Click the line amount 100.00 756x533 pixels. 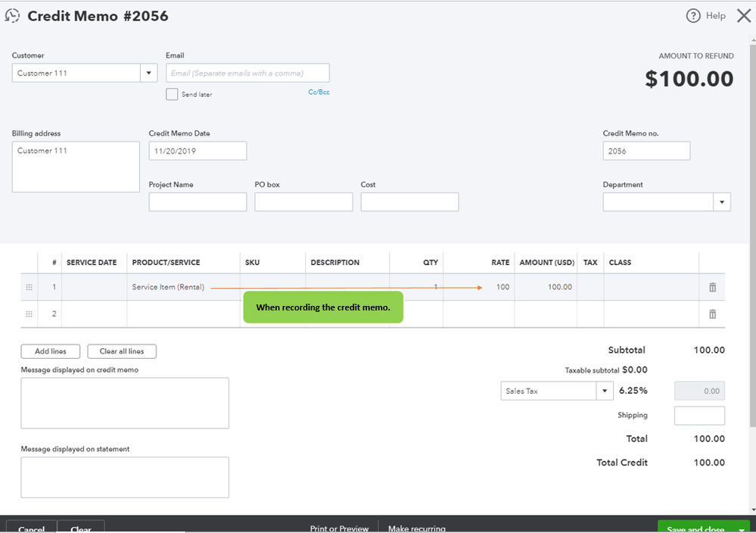point(560,287)
